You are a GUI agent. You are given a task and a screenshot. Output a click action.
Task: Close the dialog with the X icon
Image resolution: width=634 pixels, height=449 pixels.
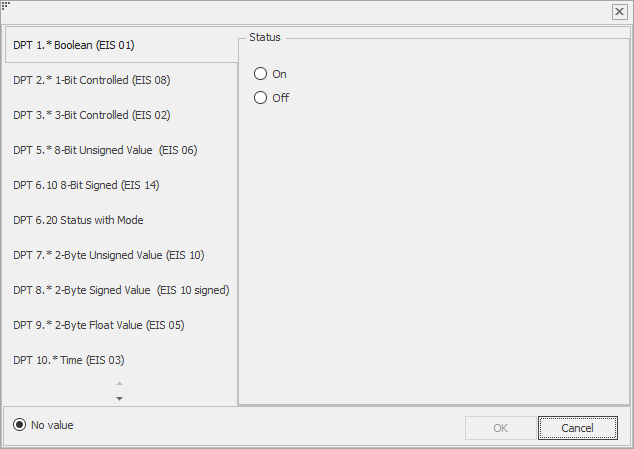pyautogui.click(x=619, y=12)
